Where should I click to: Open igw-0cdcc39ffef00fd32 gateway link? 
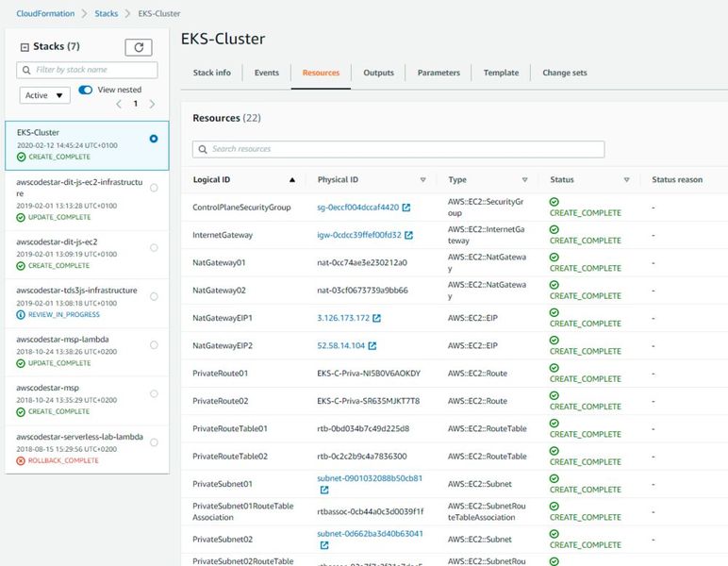[x=359, y=236]
